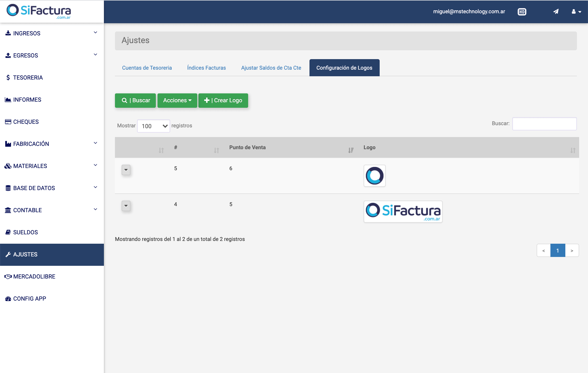Click Punto de Venta value 6
This screenshot has width=588, height=373.
tap(231, 168)
